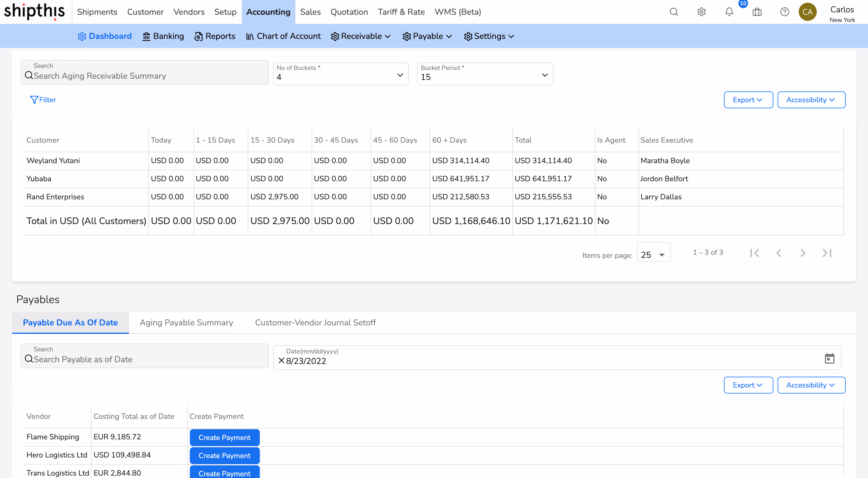Change Items per page dropdown
The image size is (868, 478).
653,252
